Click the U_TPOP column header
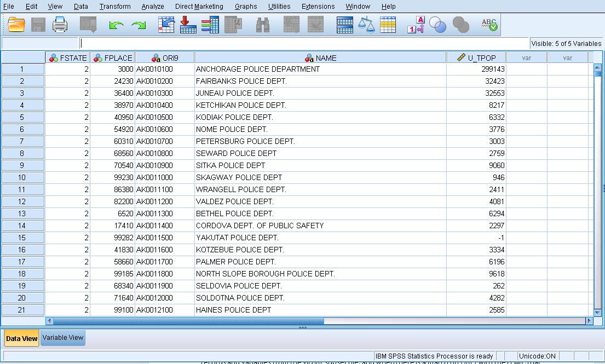 click(x=476, y=57)
